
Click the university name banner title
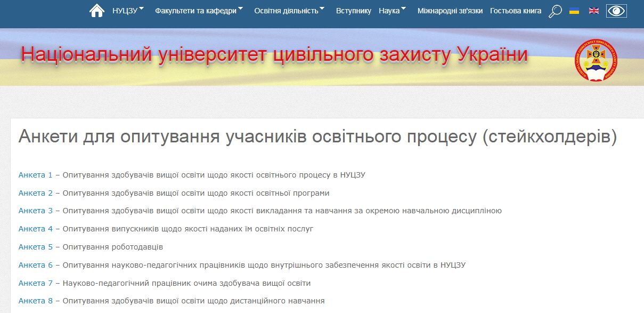(x=274, y=55)
